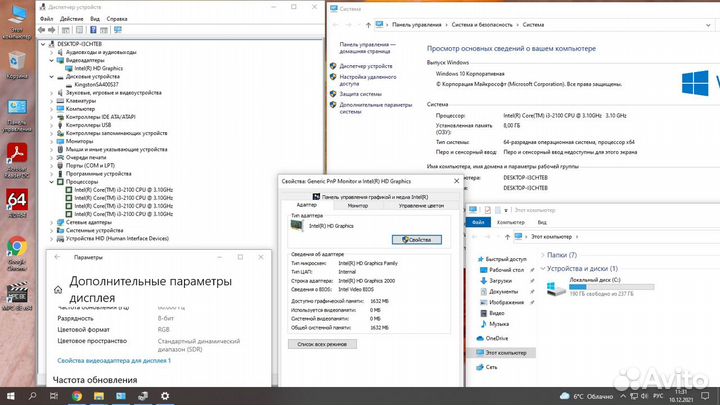Screen dimensions: 720x405
Task: Click the Local Disk C usage bar
Action: (611, 287)
